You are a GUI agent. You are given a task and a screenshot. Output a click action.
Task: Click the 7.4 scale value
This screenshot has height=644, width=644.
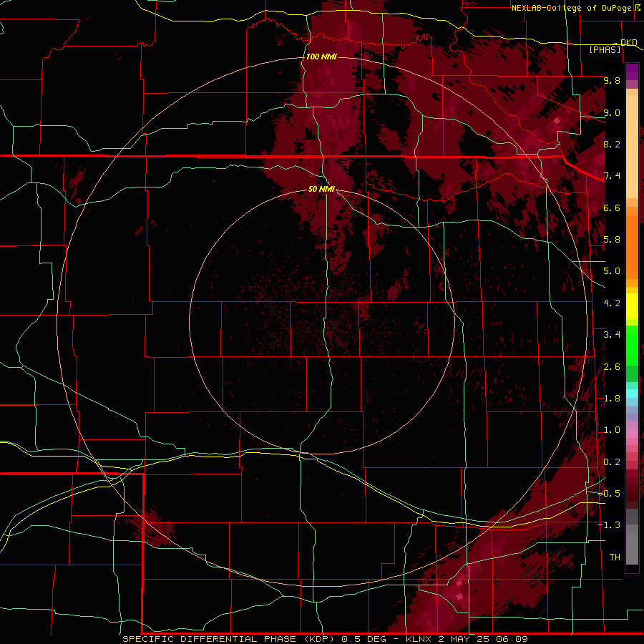(612, 176)
